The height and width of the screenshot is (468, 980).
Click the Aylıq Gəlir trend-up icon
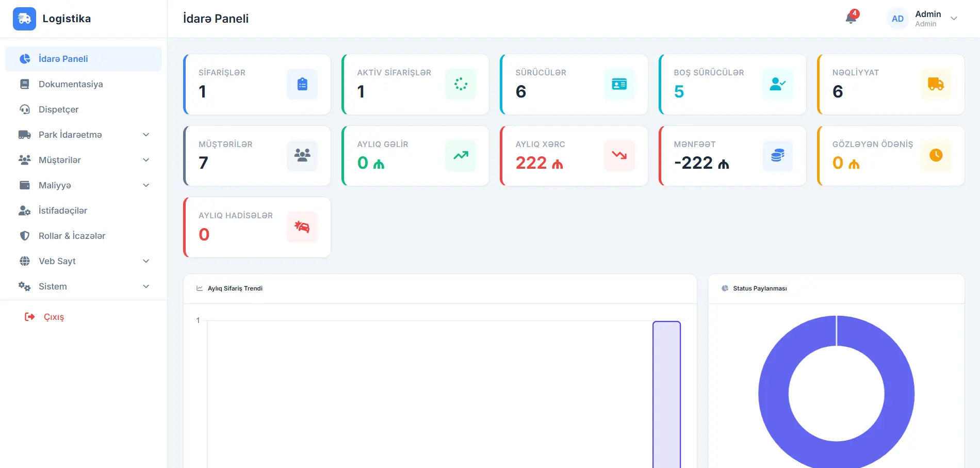(461, 155)
